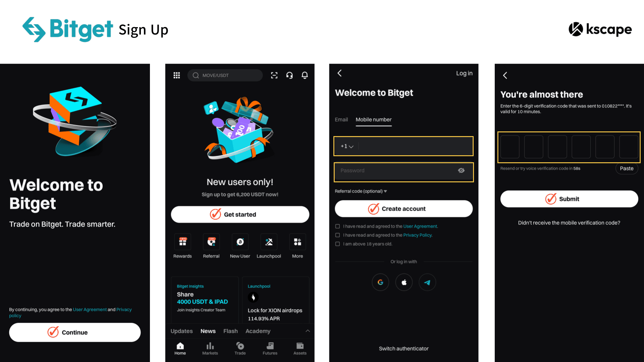Check the User Agreement checkbox
This screenshot has height=362, width=644.
pyautogui.click(x=337, y=226)
